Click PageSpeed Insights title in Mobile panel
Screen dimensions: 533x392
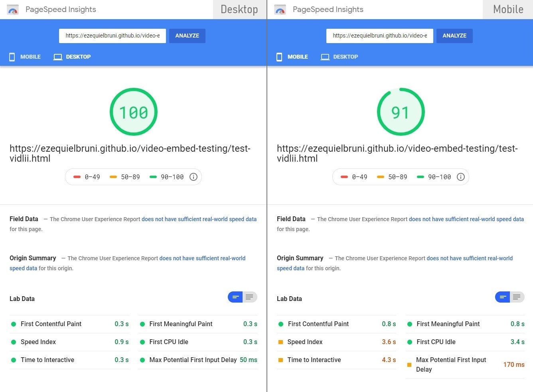pos(328,9)
